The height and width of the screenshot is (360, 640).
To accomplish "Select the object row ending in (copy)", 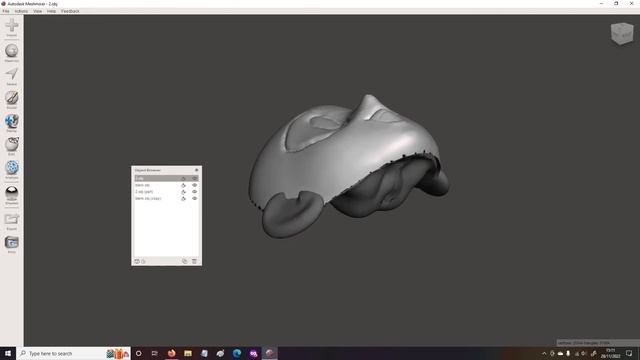I will [167, 198].
